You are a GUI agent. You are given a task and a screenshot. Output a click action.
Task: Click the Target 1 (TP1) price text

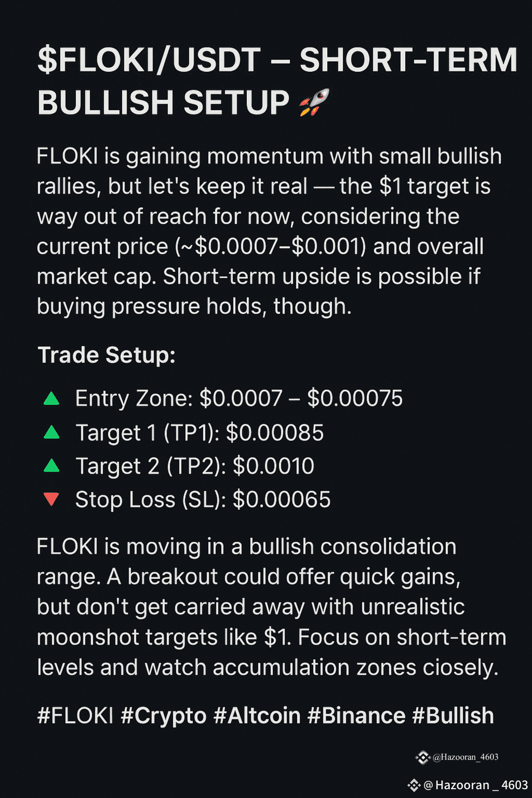pos(275,433)
